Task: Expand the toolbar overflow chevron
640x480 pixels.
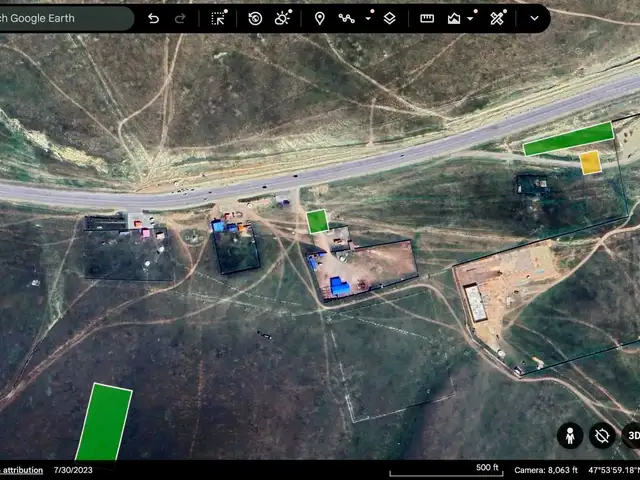Action: coord(534,18)
